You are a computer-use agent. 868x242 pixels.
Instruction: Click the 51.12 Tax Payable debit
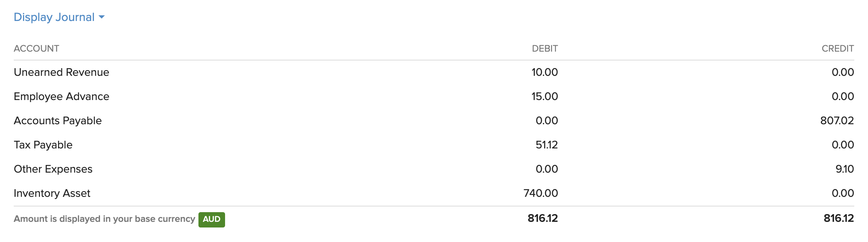click(547, 145)
